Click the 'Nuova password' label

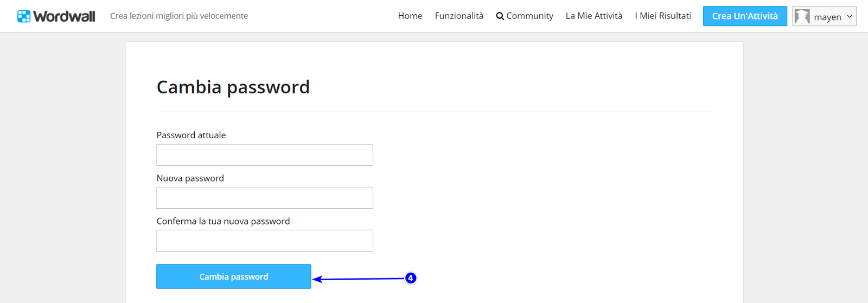click(x=190, y=178)
